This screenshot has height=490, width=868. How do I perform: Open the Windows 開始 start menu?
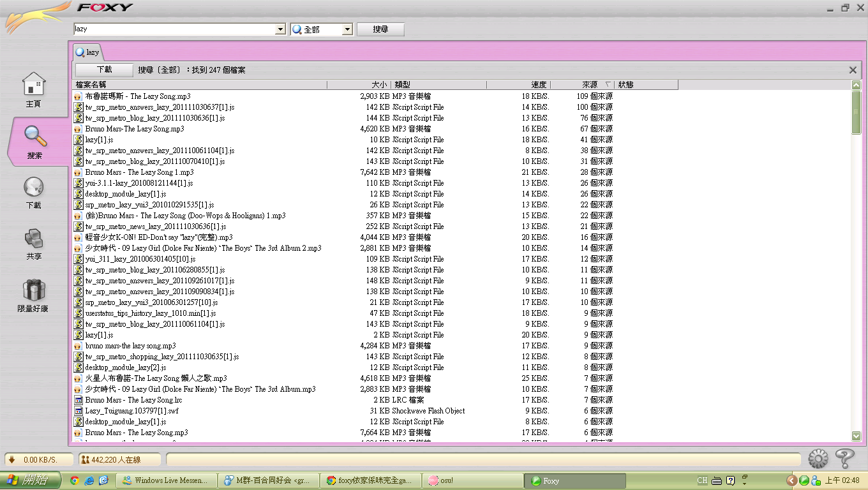pyautogui.click(x=31, y=480)
